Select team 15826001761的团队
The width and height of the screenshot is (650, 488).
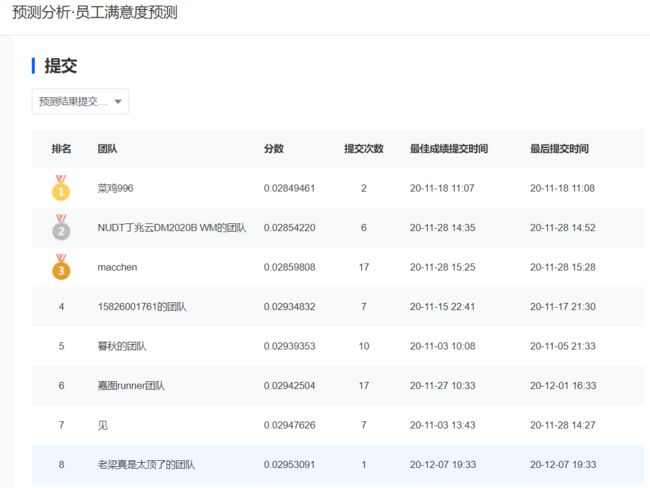click(142, 307)
